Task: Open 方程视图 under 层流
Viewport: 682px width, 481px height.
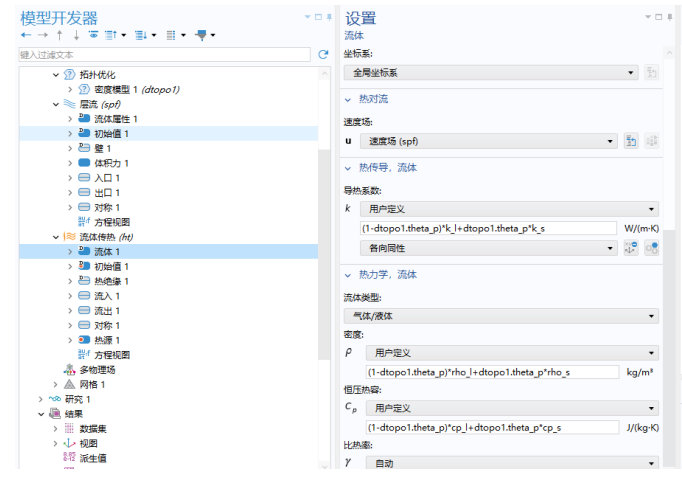Action: (112, 222)
